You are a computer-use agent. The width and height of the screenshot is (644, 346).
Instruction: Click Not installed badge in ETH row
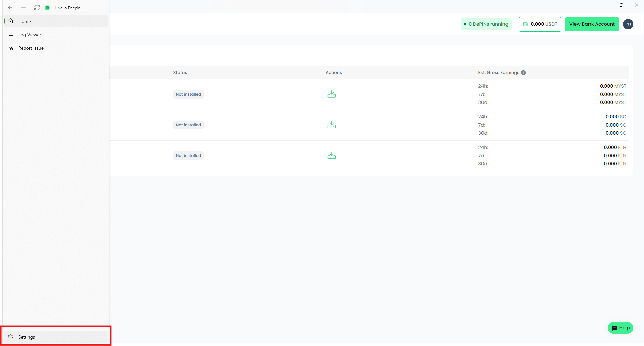tap(188, 156)
